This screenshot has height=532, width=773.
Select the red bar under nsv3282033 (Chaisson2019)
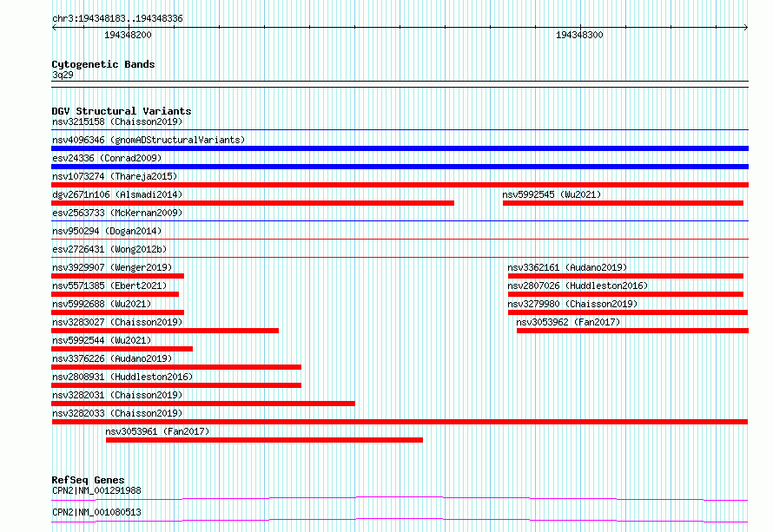pyautogui.click(x=400, y=422)
